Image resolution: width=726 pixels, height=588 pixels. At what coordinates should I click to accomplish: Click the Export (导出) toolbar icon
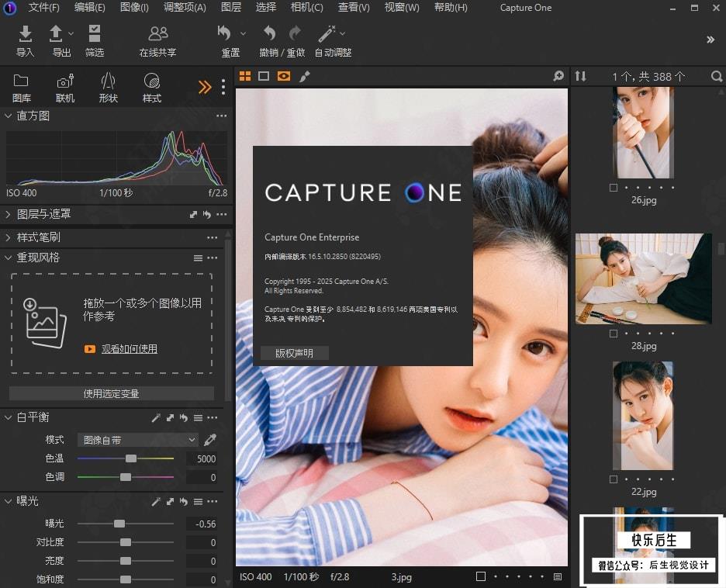56,34
